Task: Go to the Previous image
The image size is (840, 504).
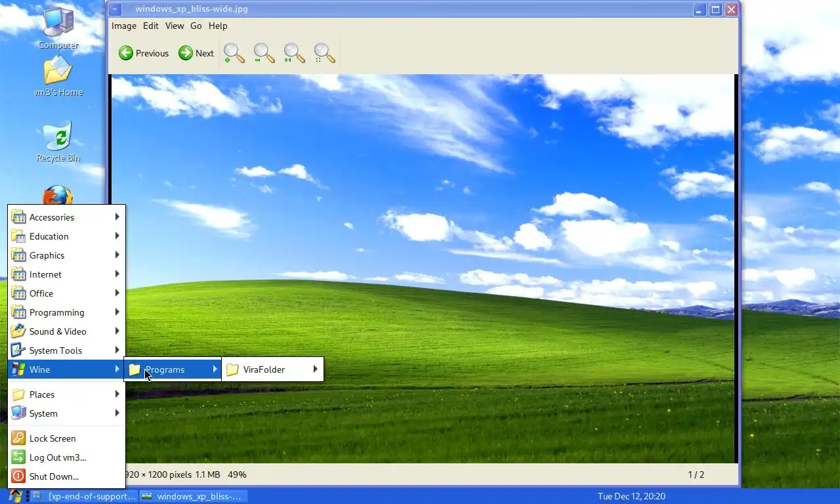Action: click(x=144, y=53)
